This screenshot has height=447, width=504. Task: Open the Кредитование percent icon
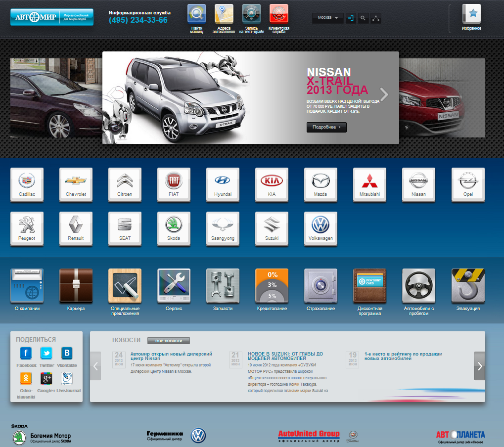(x=272, y=286)
